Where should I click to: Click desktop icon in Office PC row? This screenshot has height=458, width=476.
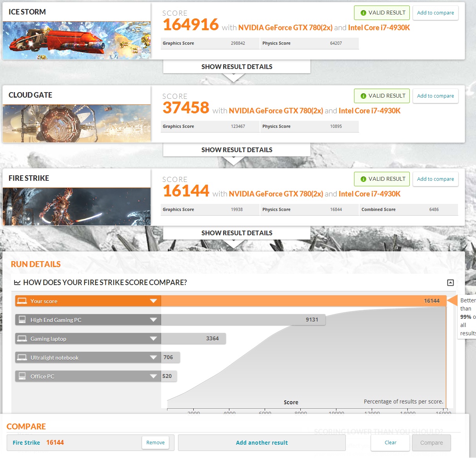[22, 376]
